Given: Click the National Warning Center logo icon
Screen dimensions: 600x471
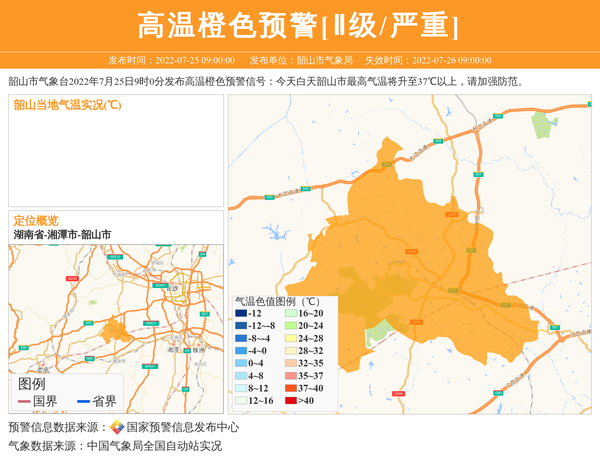Looking at the screenshot, I should click(117, 427).
